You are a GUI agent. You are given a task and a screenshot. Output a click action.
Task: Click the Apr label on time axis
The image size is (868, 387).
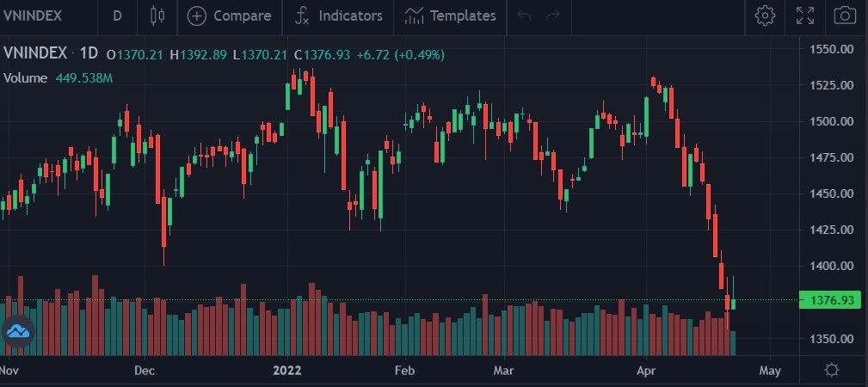646,371
